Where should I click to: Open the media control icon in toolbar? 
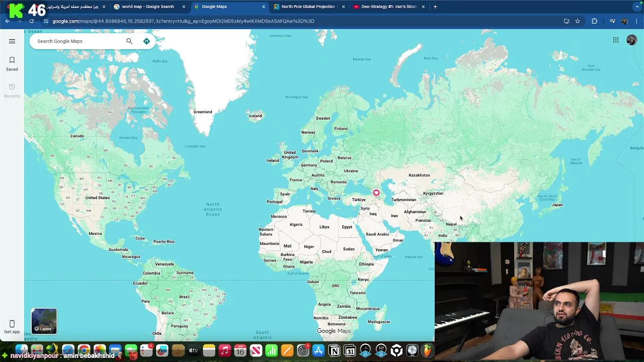[x=612, y=21]
